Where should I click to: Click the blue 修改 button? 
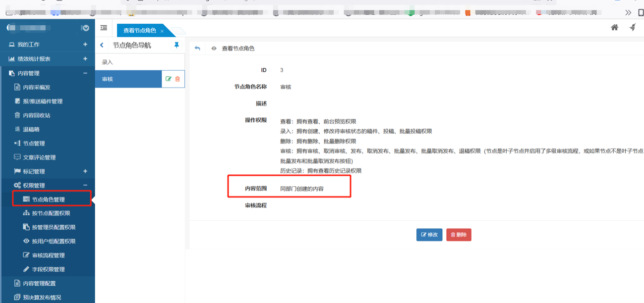(429, 235)
